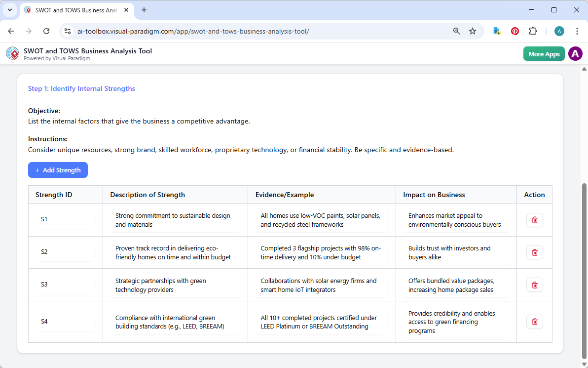This screenshot has width=588, height=368.
Task: Select the SWOT and TOWS Business tab
Action: click(x=74, y=10)
